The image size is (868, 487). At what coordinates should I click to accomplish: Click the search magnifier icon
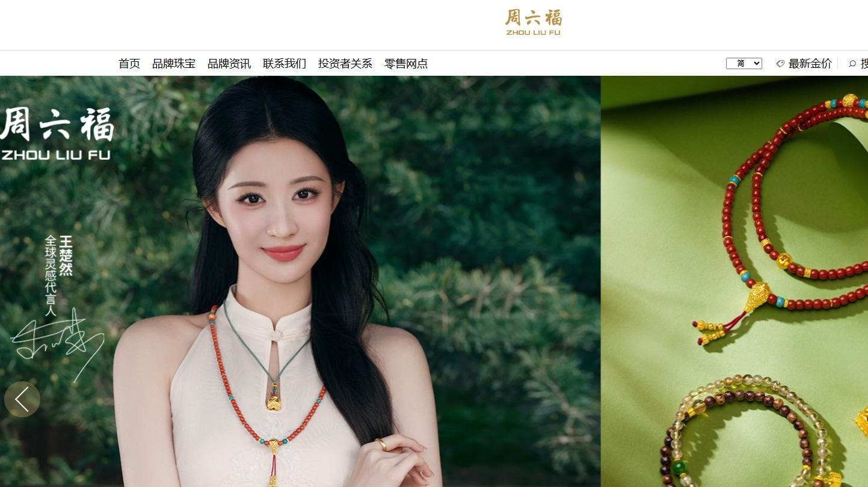click(852, 64)
